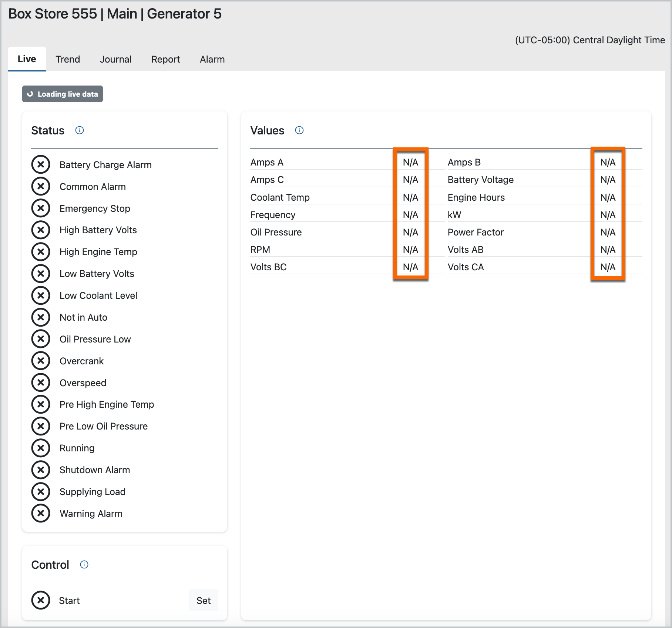Click the Emergency Stop status icon
672x628 pixels.
click(x=41, y=208)
